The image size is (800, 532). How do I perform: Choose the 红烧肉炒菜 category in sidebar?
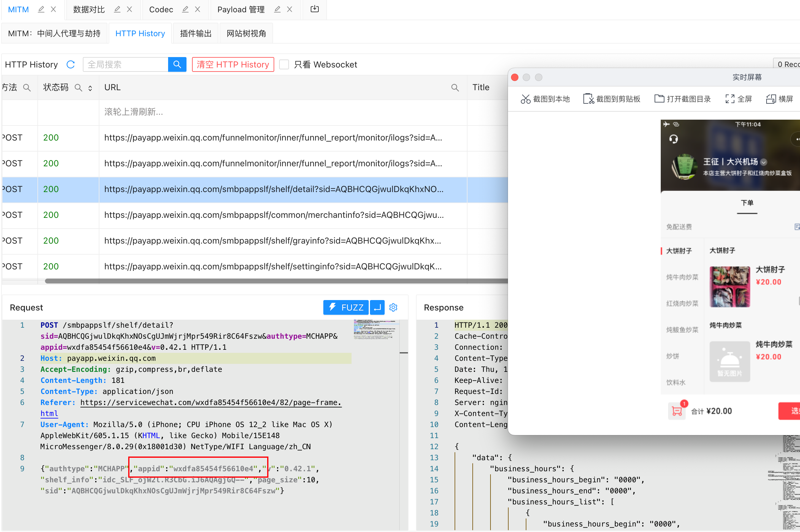[682, 304]
